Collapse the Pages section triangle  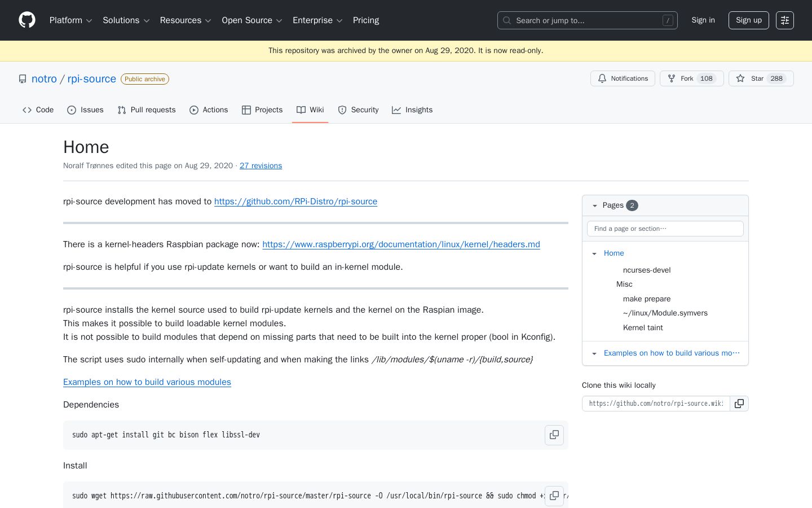tap(594, 205)
